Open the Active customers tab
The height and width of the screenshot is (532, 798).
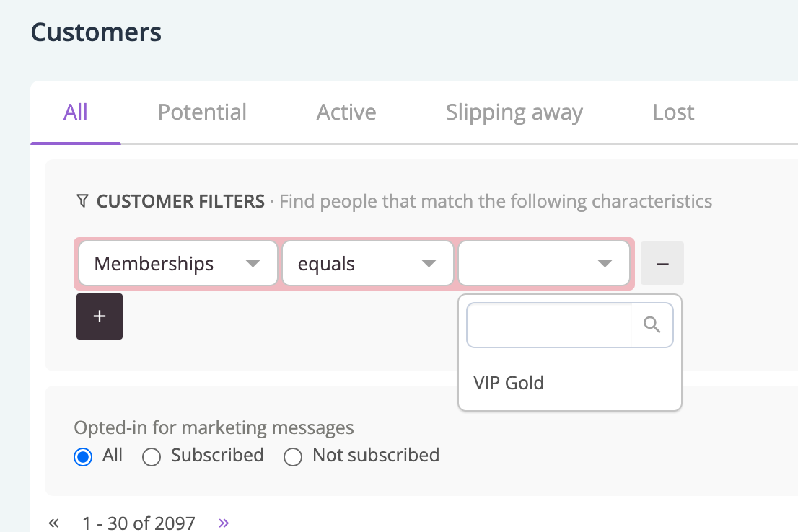pyautogui.click(x=346, y=112)
